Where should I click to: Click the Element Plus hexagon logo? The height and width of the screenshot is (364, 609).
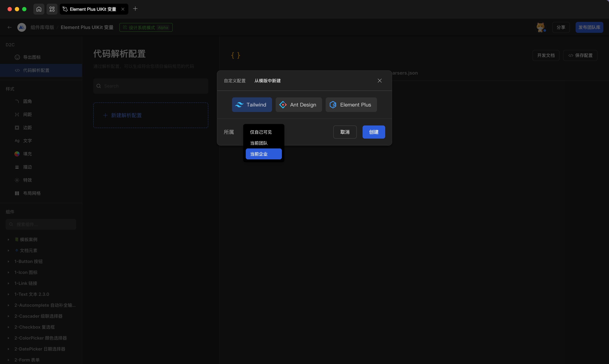tap(333, 105)
